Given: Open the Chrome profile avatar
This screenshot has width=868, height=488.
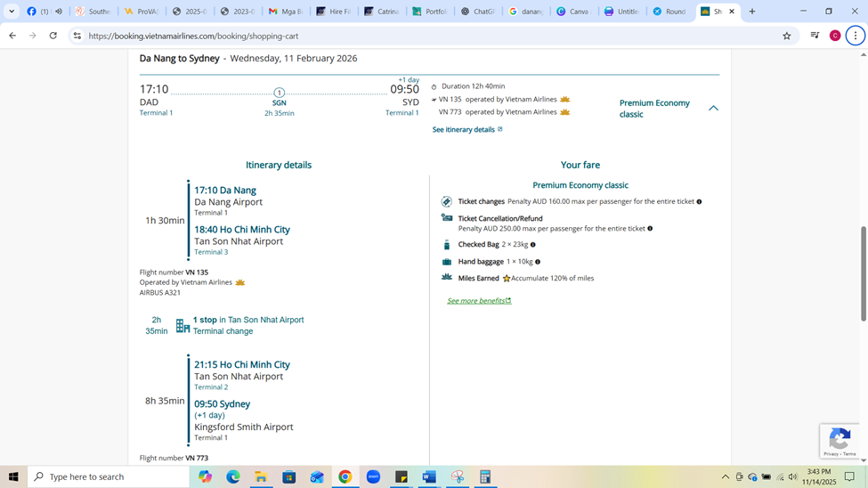Looking at the screenshot, I should click(835, 36).
